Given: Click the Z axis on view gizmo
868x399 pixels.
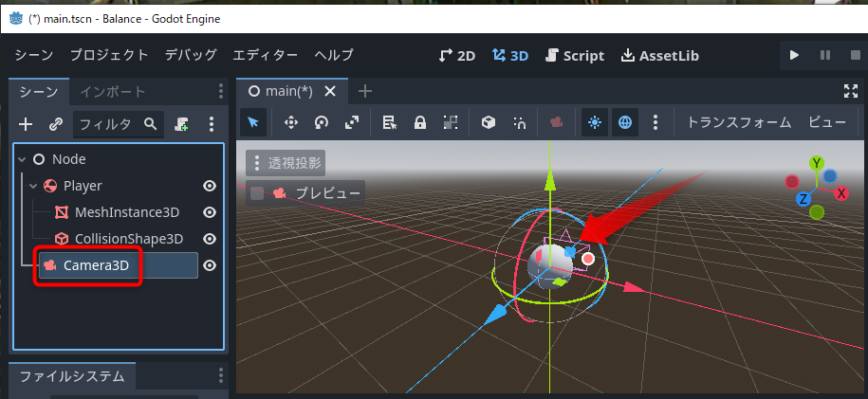Looking at the screenshot, I should 803,199.
